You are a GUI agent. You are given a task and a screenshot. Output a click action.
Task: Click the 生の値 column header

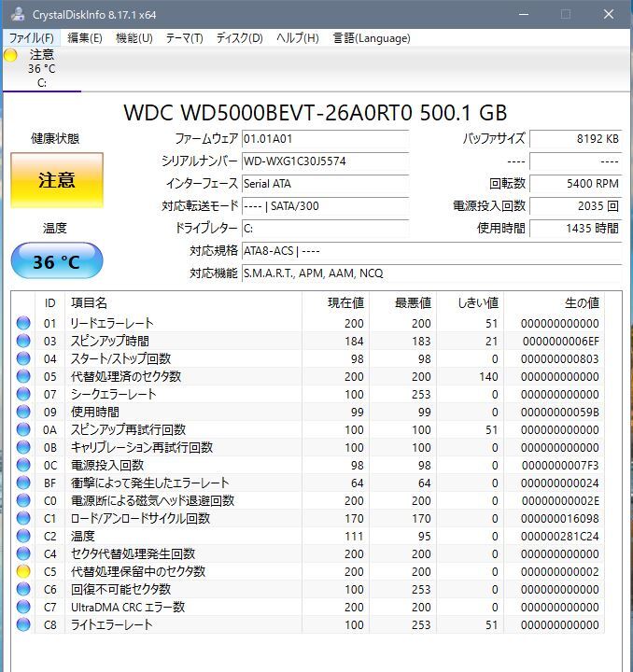pyautogui.click(x=555, y=303)
